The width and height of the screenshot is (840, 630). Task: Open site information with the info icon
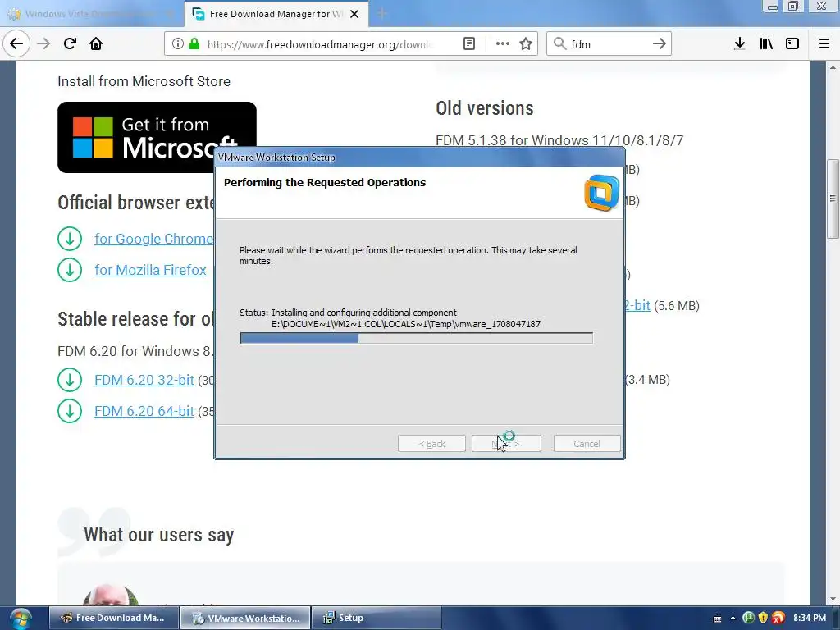click(x=178, y=44)
